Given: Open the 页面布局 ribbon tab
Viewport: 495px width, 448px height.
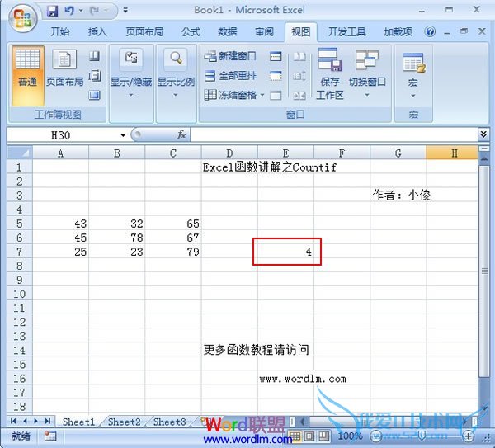Looking at the screenshot, I should point(144,32).
